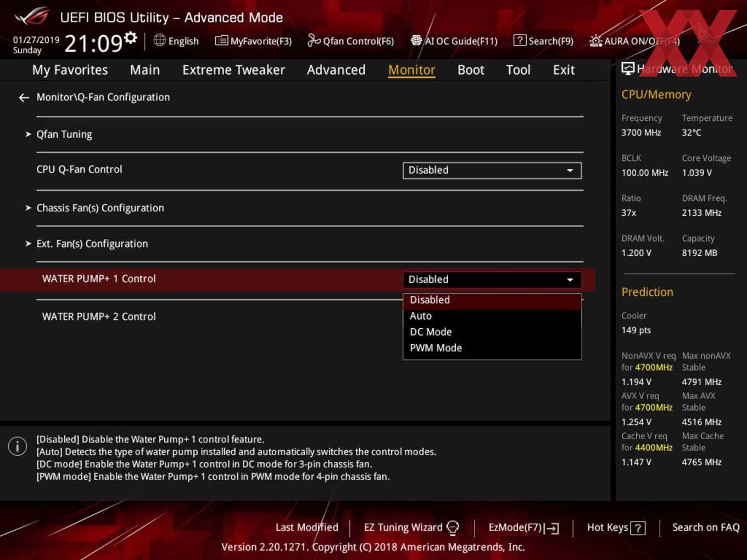The width and height of the screenshot is (747, 560).
Task: Go to Advanced tab
Action: [336, 70]
